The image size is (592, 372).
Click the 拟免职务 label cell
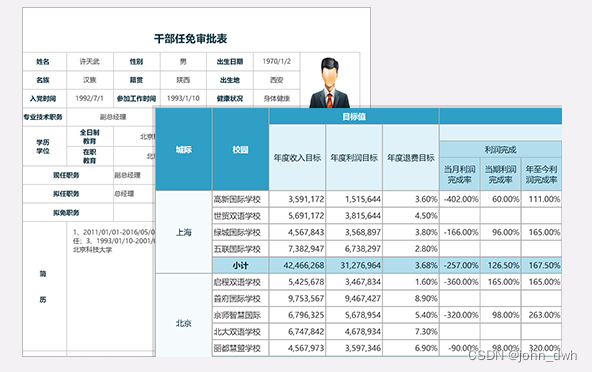point(68,213)
